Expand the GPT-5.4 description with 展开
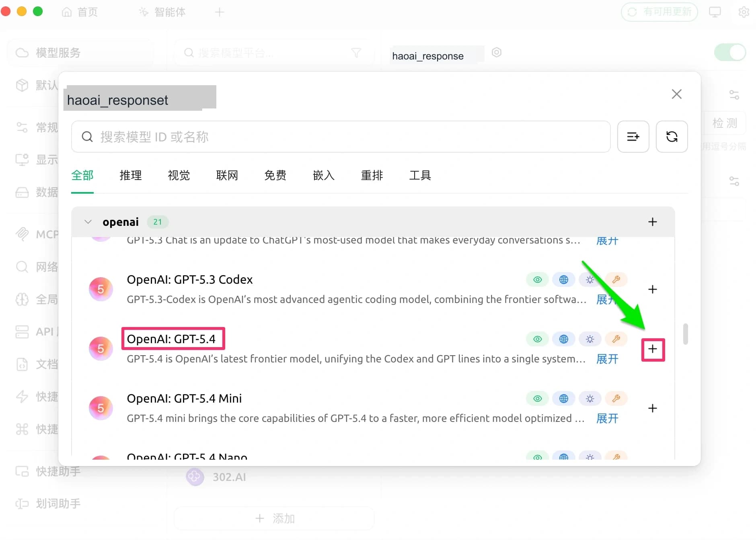The image size is (756, 540). [x=607, y=359]
